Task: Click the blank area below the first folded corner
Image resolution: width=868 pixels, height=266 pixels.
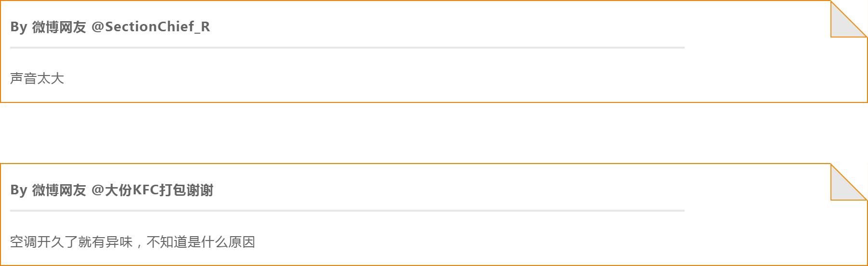Action: 847,72
